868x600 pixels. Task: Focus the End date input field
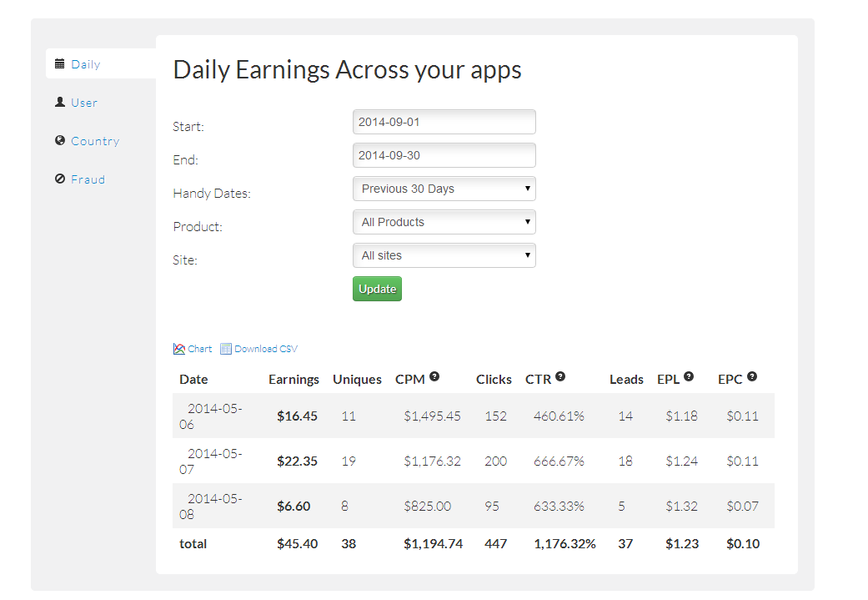click(444, 155)
